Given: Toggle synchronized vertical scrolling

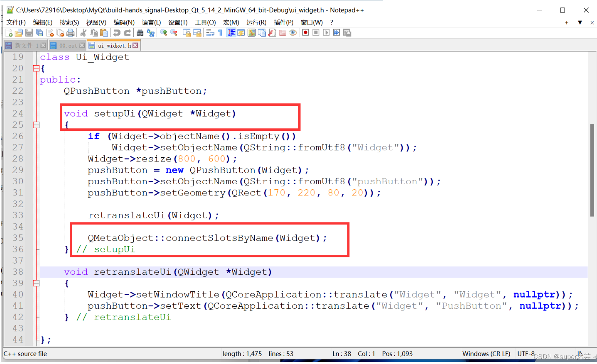Looking at the screenshot, I should (187, 33).
